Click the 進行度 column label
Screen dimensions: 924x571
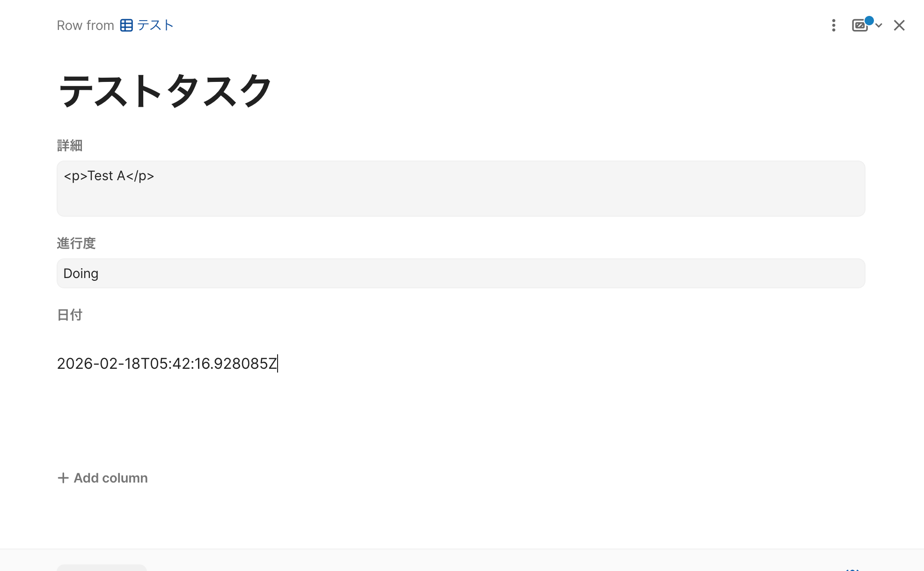tap(76, 243)
